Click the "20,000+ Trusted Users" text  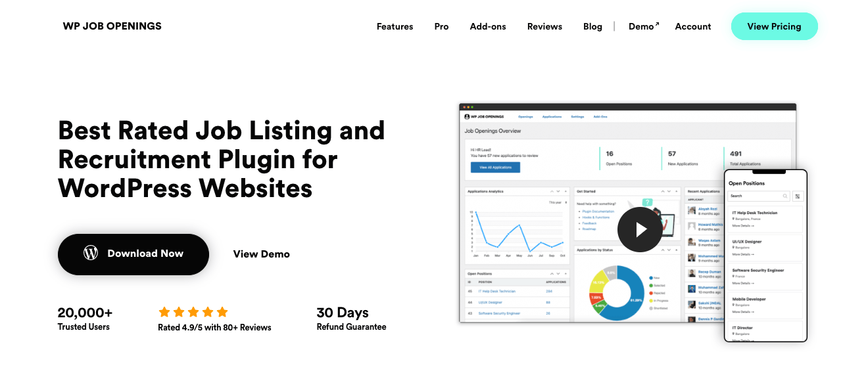point(85,319)
